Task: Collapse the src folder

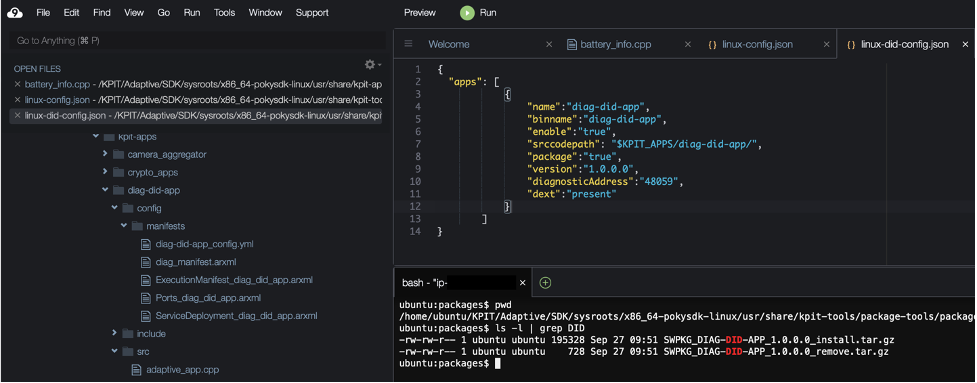Action: [115, 351]
